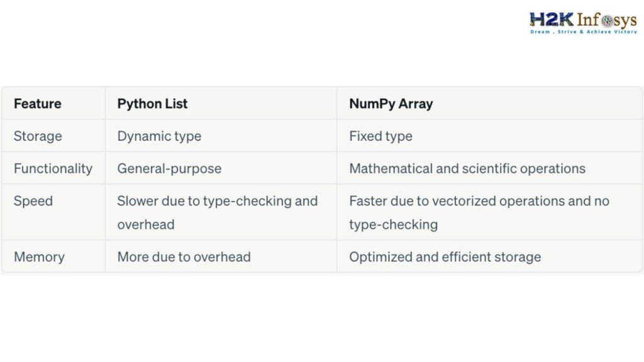Screen dimensions: 644x362
Task: Select the Feature column header
Action: tap(37, 104)
